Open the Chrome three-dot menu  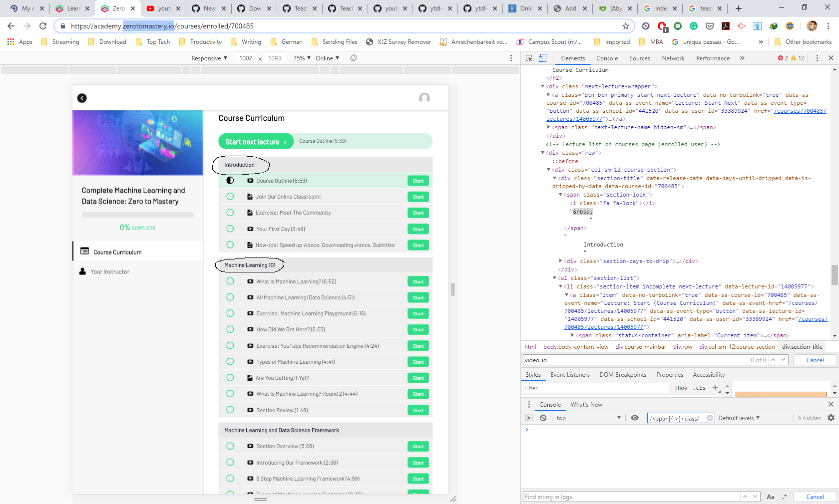point(829,26)
